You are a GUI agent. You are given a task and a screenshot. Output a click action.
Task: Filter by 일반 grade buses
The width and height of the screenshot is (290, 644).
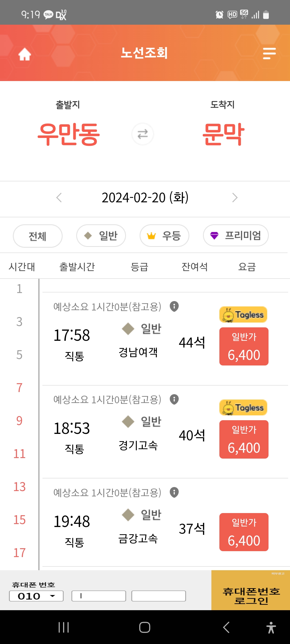(x=101, y=236)
